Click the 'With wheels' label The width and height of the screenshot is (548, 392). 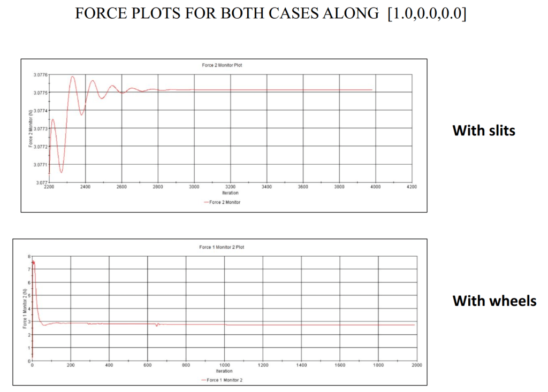(494, 301)
